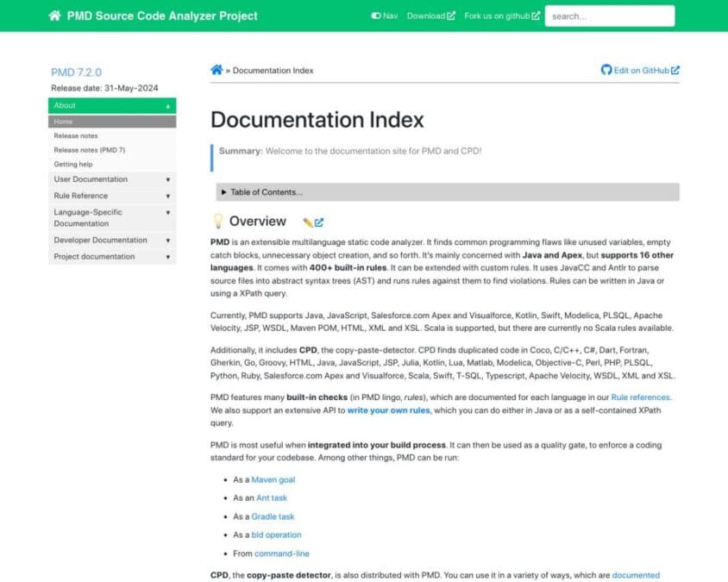Focus the search input field
The width and height of the screenshot is (728, 582).
610,16
